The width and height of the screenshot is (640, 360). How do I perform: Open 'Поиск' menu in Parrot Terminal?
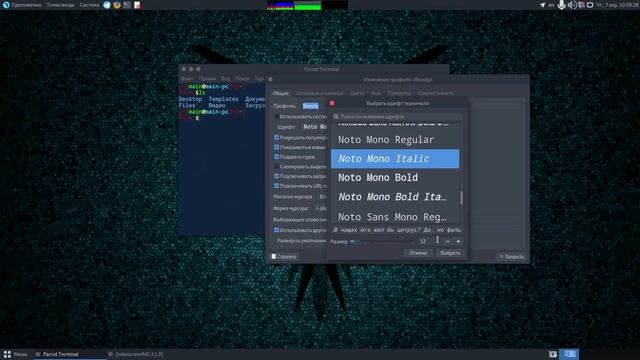pyautogui.click(x=242, y=78)
